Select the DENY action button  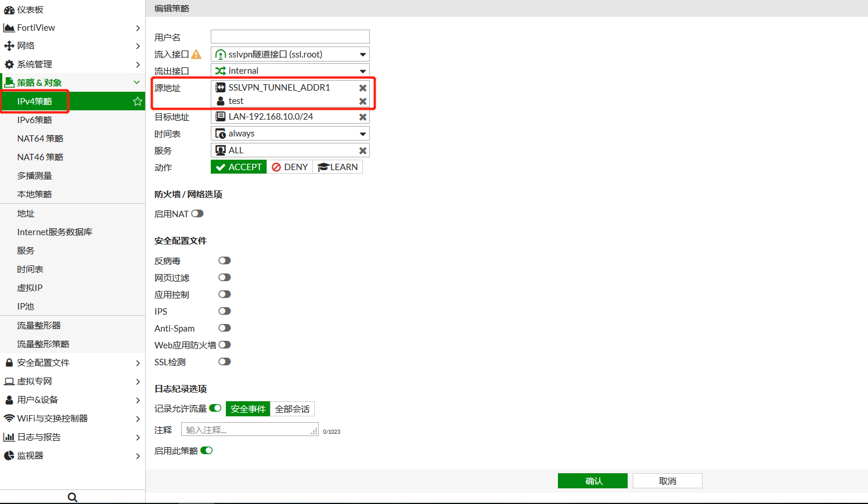pos(290,167)
